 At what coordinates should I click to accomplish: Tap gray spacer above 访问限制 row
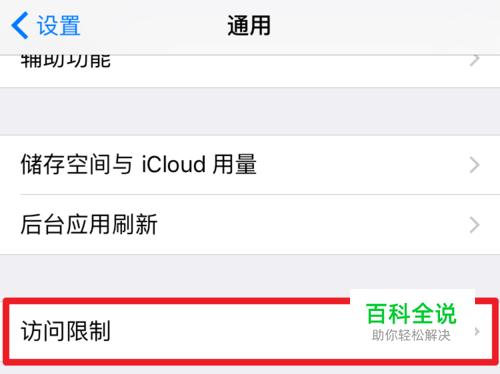tap(250, 276)
